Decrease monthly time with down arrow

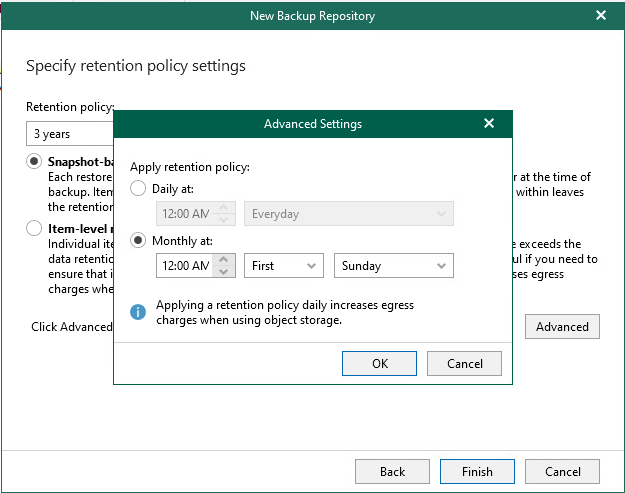point(224,271)
